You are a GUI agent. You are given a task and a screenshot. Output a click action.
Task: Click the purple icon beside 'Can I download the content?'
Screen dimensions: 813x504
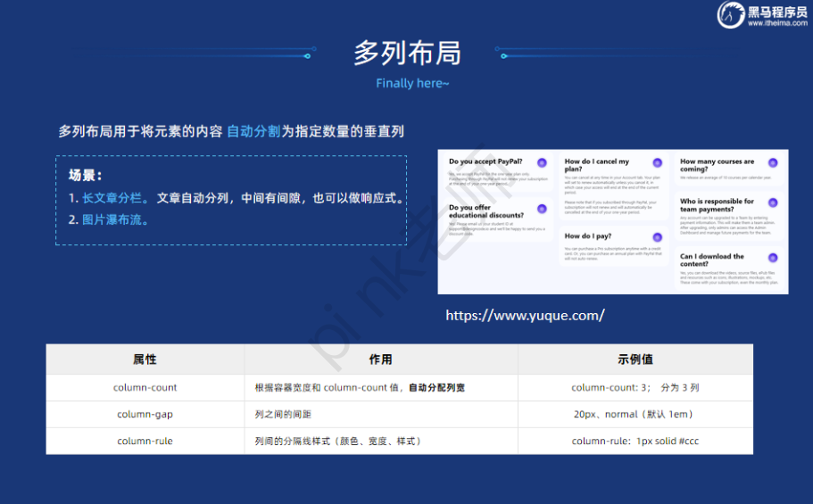(x=773, y=258)
